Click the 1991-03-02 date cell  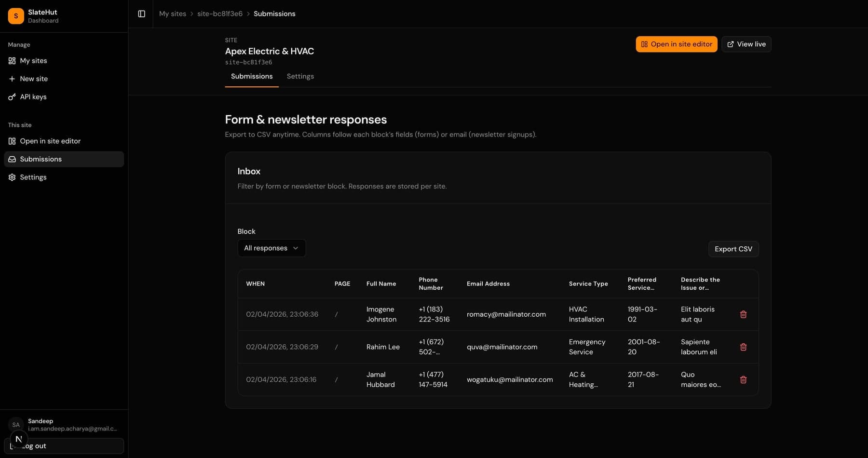(x=642, y=314)
